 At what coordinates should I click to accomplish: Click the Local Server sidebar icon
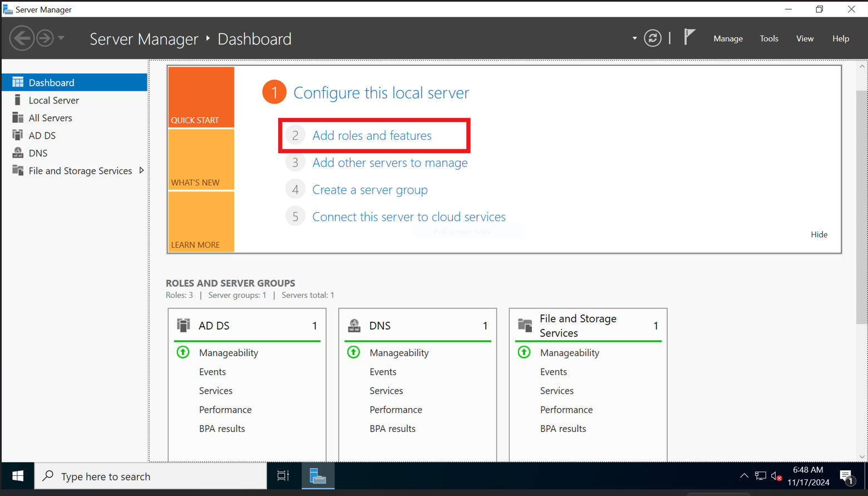17,100
